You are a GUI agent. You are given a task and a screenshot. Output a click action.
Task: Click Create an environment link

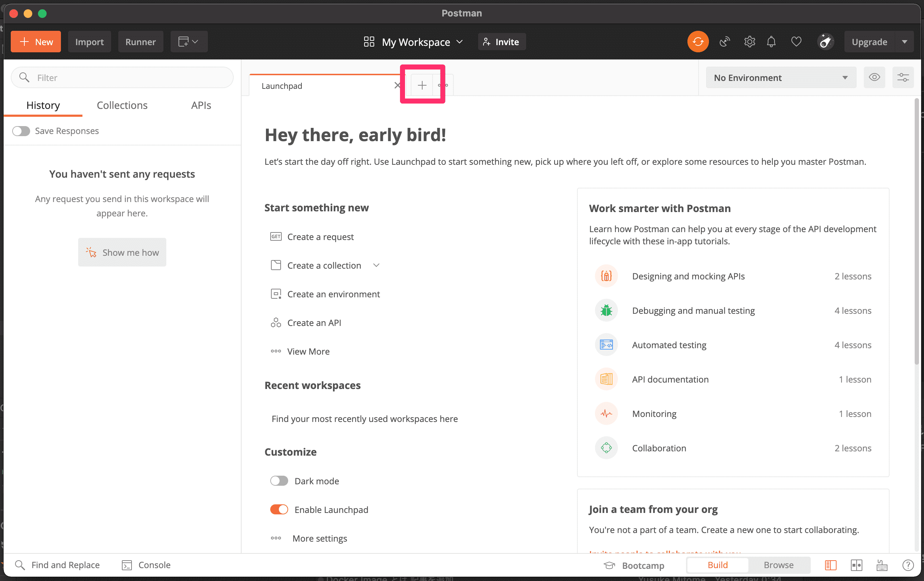(333, 294)
